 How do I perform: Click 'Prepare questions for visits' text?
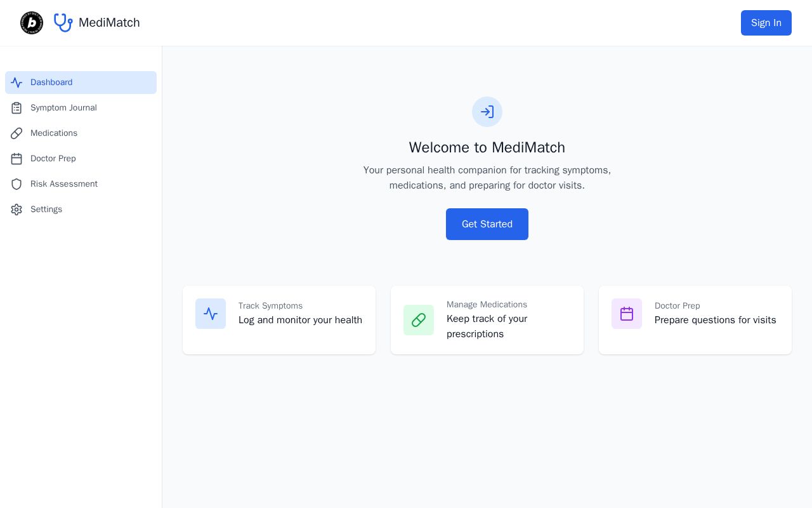pyautogui.click(x=716, y=320)
